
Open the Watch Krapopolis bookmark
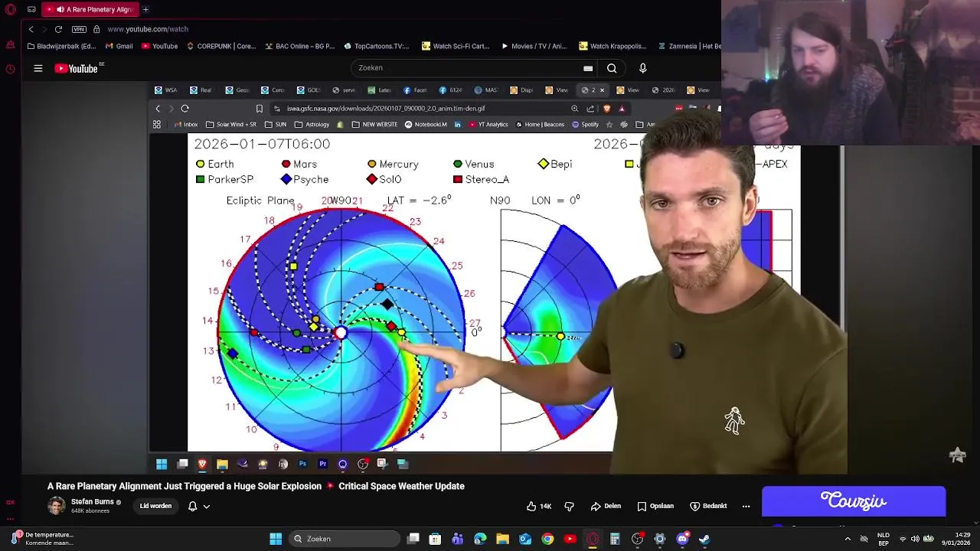coord(613,46)
